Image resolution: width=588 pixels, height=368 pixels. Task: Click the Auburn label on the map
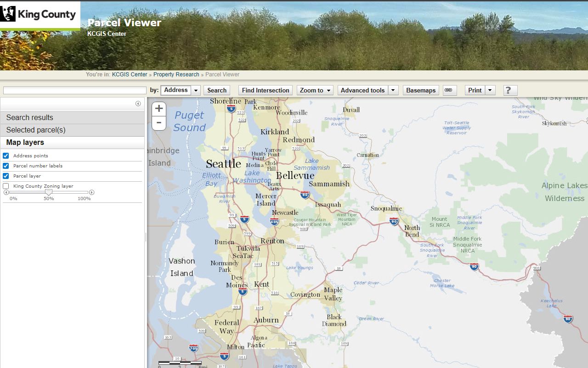point(266,320)
